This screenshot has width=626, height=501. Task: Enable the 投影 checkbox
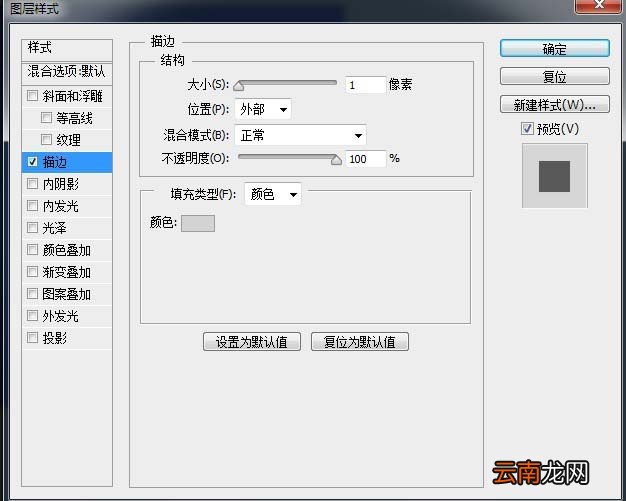(32, 338)
